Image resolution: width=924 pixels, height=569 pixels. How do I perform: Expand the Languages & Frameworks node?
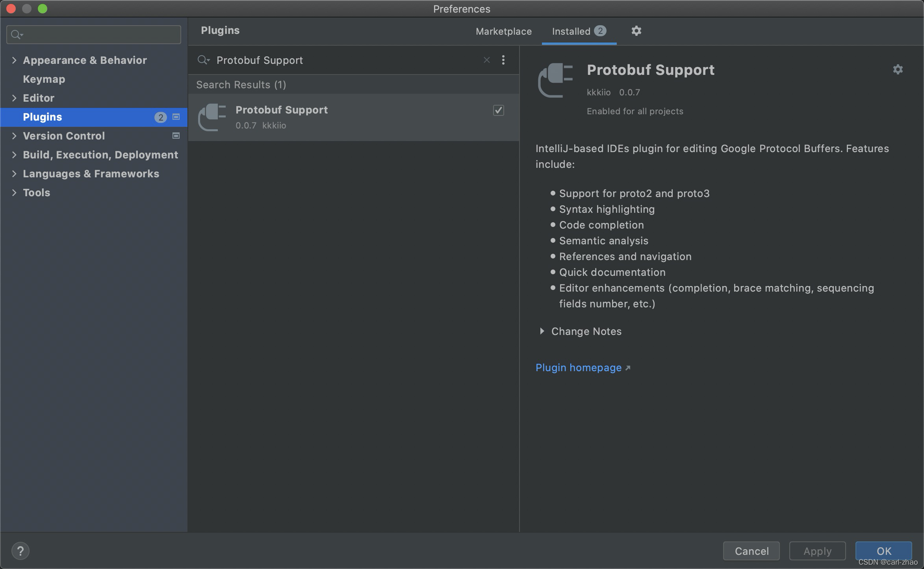14,174
